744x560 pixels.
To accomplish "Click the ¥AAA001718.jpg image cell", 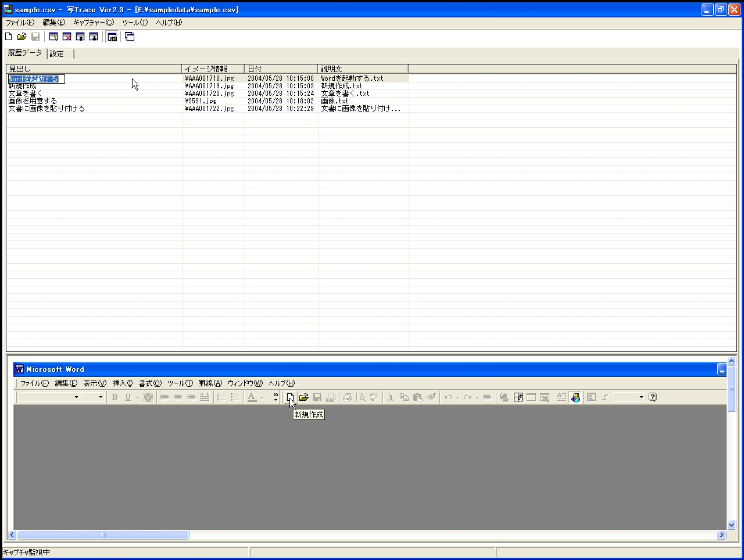I will point(209,78).
